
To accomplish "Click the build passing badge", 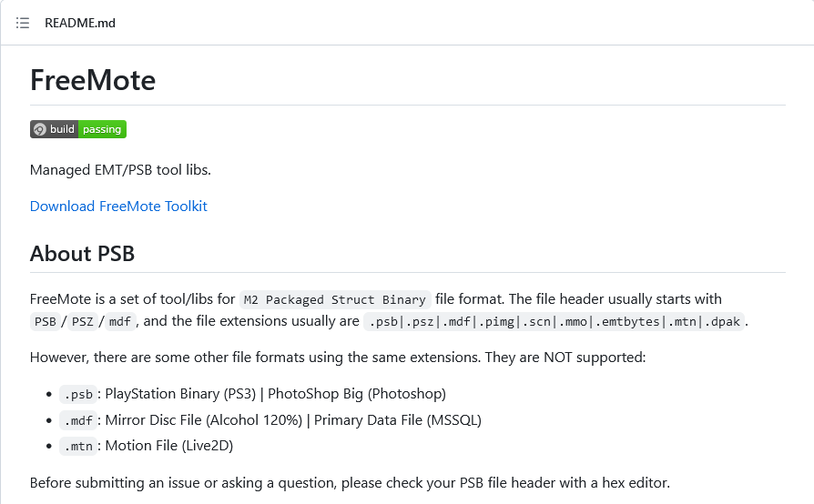I will click(x=78, y=129).
